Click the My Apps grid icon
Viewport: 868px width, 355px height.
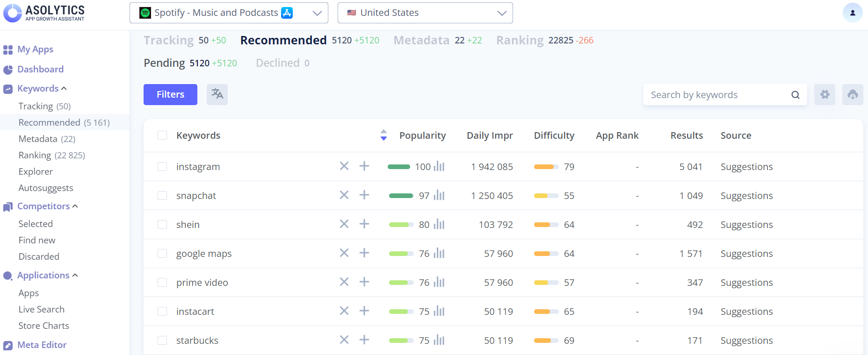pyautogui.click(x=8, y=50)
